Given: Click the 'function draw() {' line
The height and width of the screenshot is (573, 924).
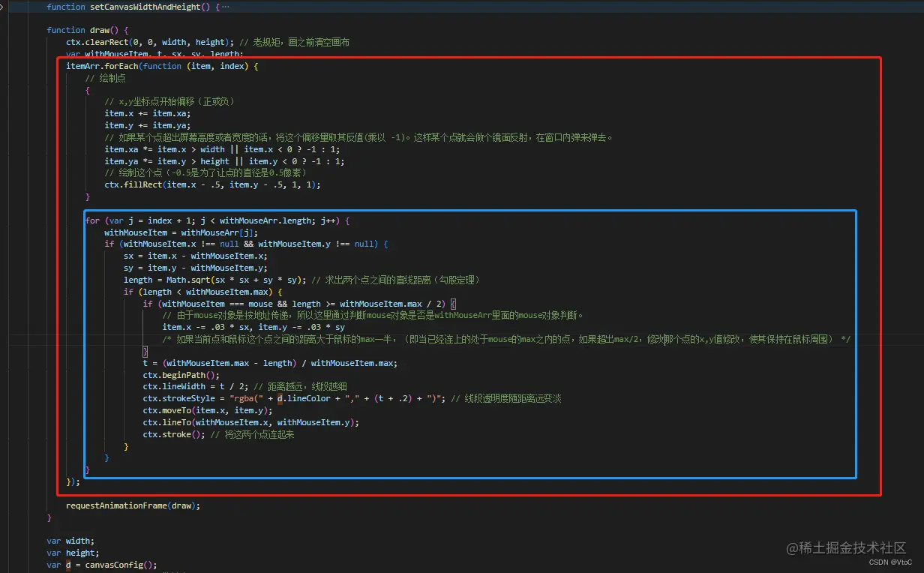Looking at the screenshot, I should 88,30.
